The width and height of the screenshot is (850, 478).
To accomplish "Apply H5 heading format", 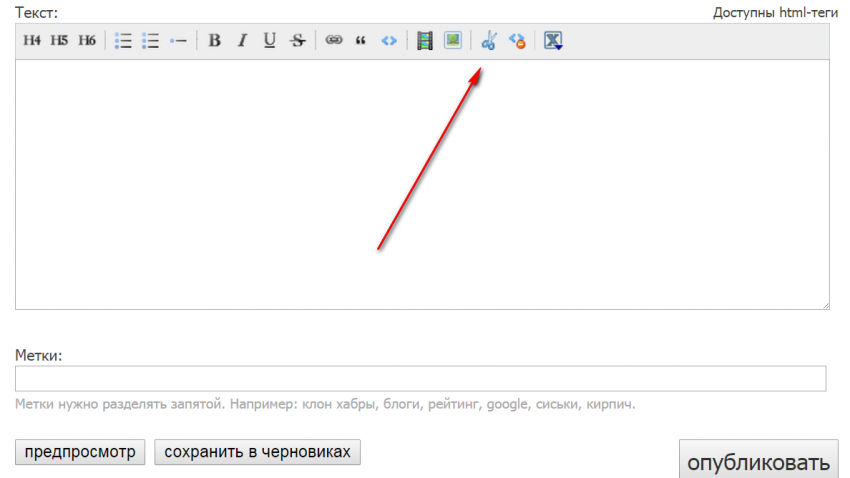I will (59, 41).
